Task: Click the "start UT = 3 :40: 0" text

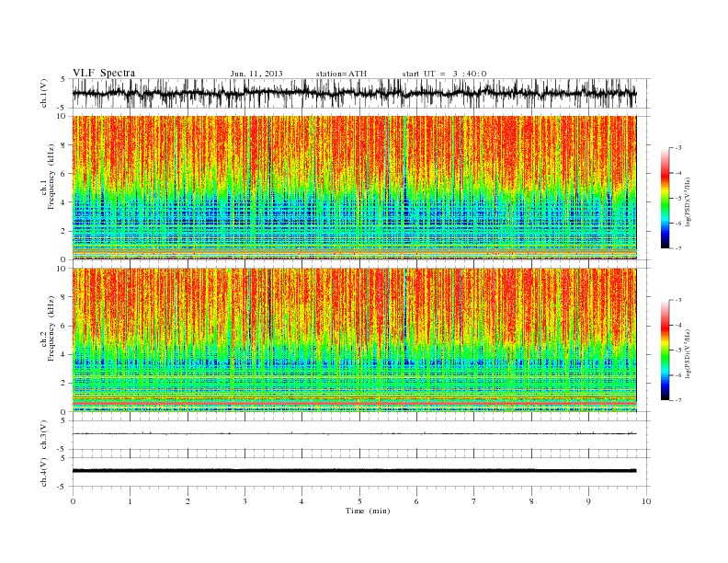Action: (444, 74)
